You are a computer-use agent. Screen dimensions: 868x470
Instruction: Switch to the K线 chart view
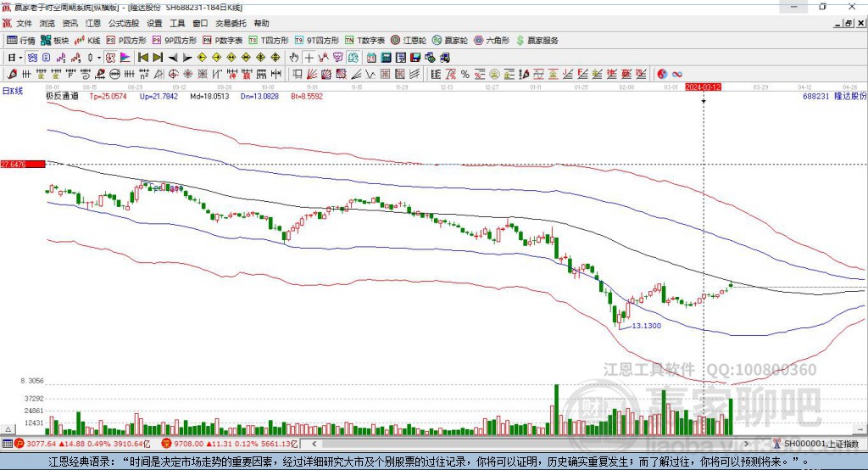pos(87,40)
